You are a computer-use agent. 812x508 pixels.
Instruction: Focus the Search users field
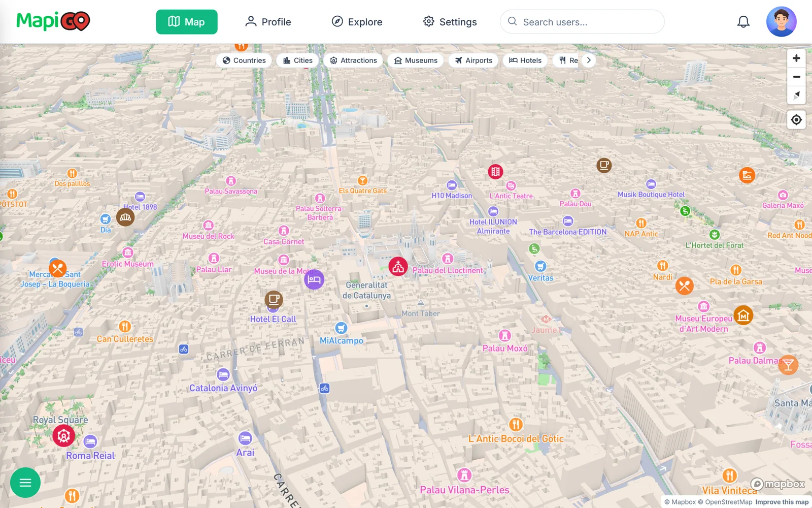pyautogui.click(x=582, y=22)
